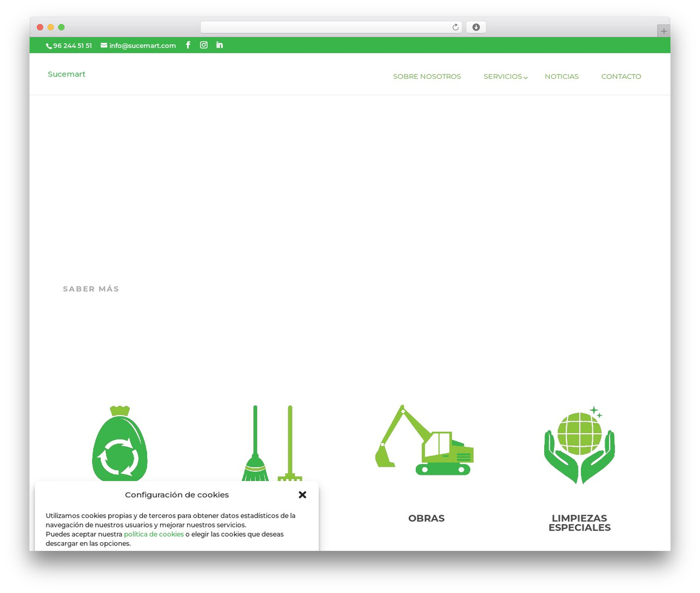Go to Sobre Nosotros page
The image size is (700, 593).
[427, 77]
